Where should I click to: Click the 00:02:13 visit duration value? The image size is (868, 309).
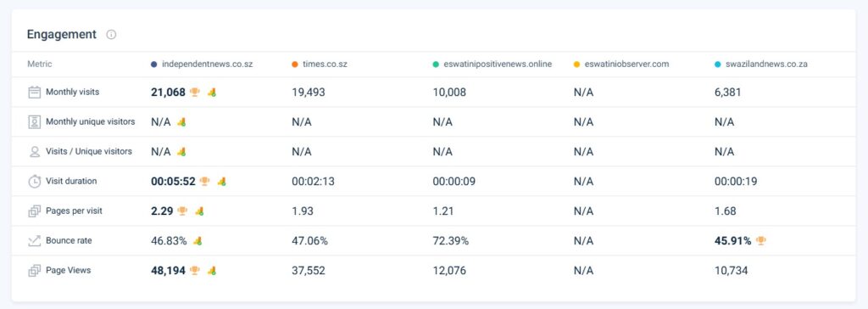point(314,182)
